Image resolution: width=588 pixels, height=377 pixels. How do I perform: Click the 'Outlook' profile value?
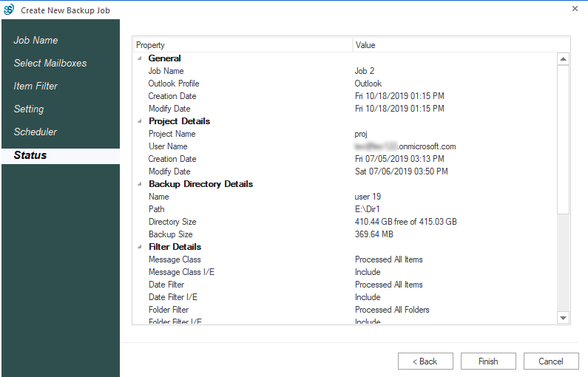(x=368, y=84)
